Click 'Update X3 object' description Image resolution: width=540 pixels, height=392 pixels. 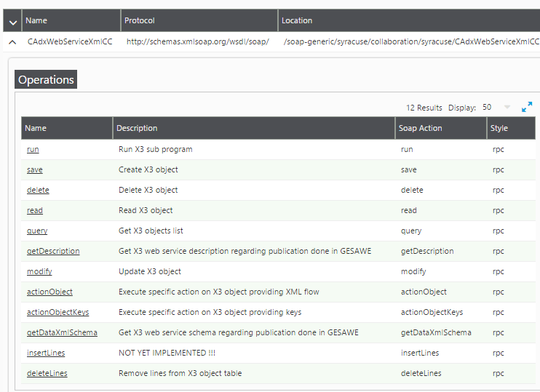(149, 271)
